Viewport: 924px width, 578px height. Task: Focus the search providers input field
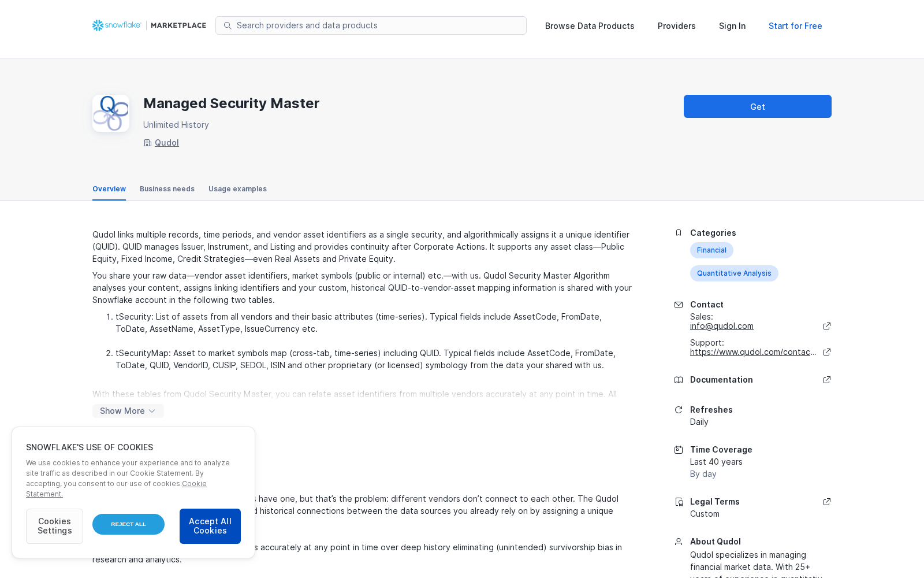point(371,25)
